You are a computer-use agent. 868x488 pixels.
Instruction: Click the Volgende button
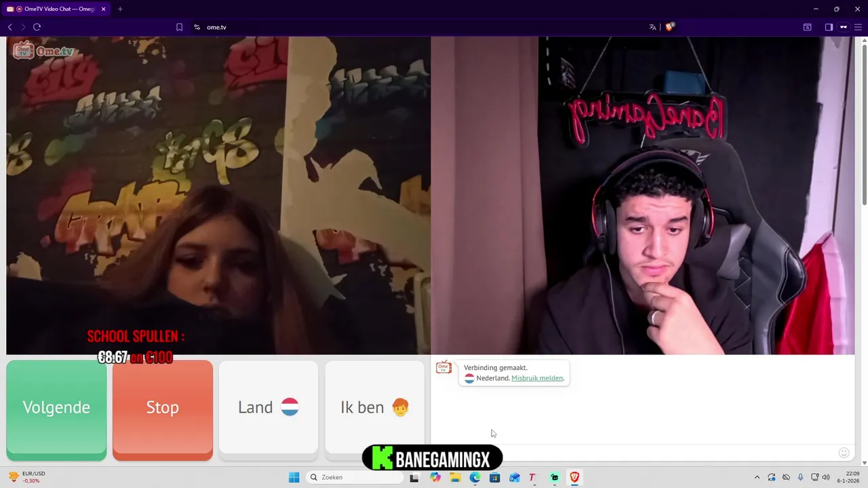(x=56, y=410)
